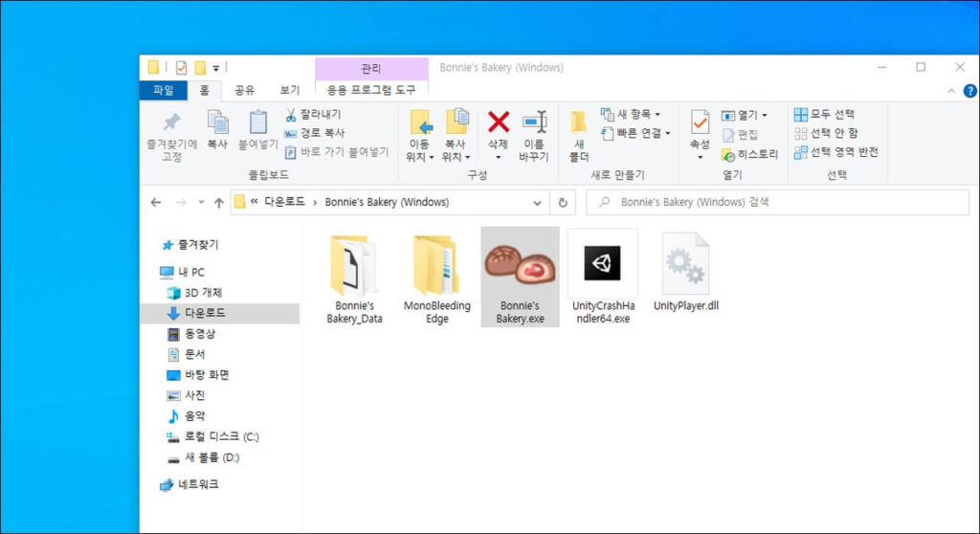Click the red Delete (삭제) icon
The width and height of the screenshot is (980, 534).
coord(498,122)
